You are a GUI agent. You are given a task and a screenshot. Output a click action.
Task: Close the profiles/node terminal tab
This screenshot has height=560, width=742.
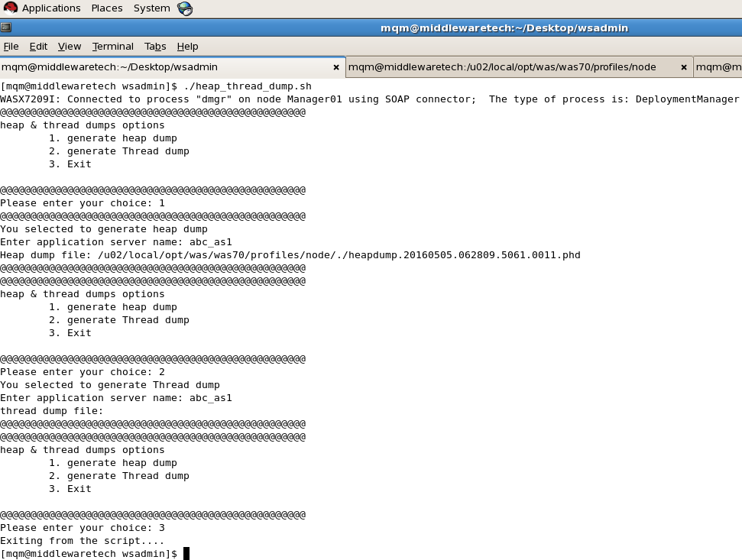coord(683,67)
